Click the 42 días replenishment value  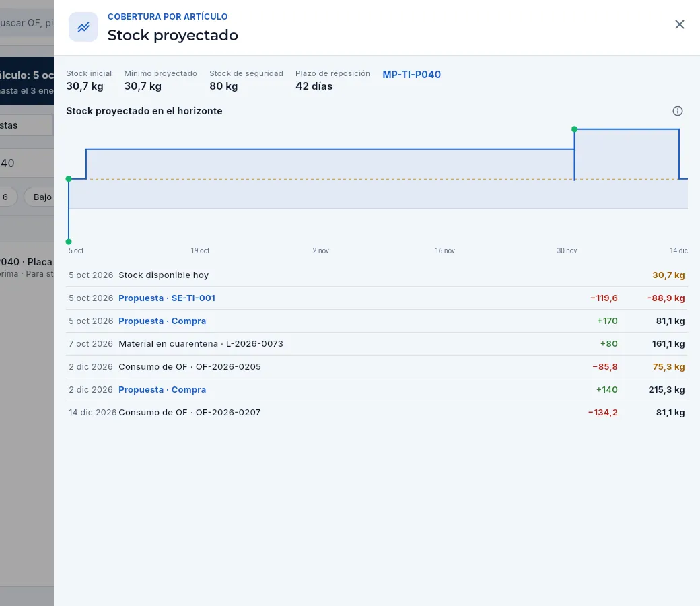tap(314, 86)
